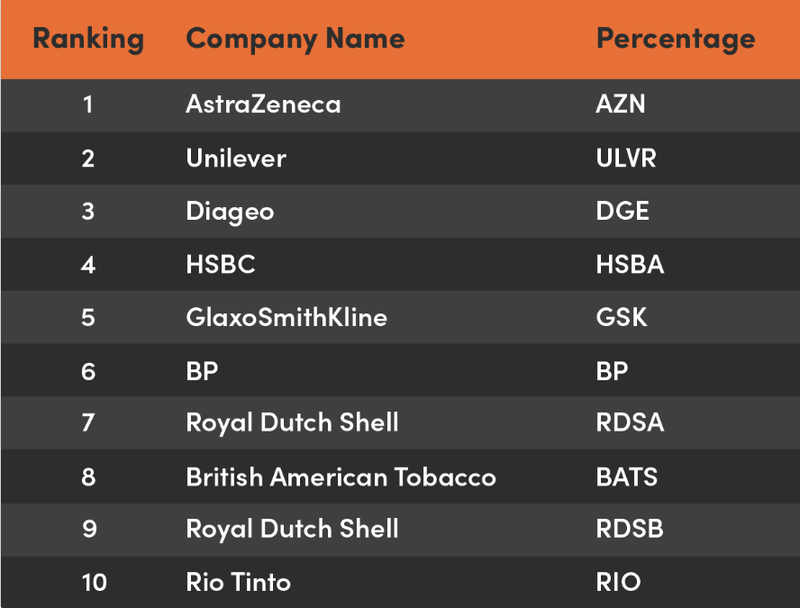Viewport: 800px width, 608px height.
Task: Select the RIO ticker cell
Action: click(618, 581)
